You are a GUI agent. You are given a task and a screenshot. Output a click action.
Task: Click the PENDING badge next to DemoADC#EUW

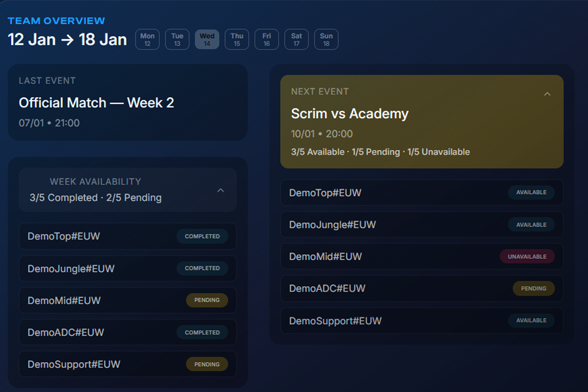coord(534,289)
